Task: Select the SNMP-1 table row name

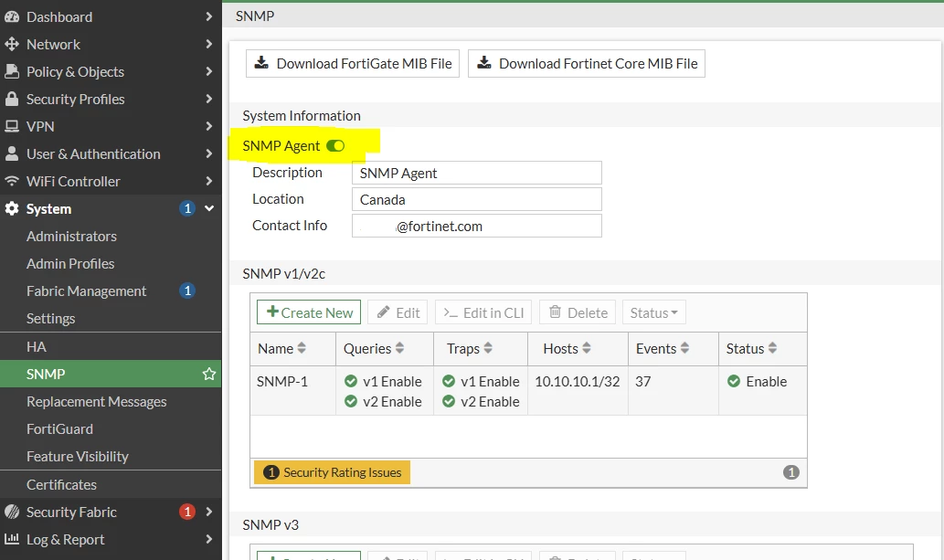Action: click(281, 381)
